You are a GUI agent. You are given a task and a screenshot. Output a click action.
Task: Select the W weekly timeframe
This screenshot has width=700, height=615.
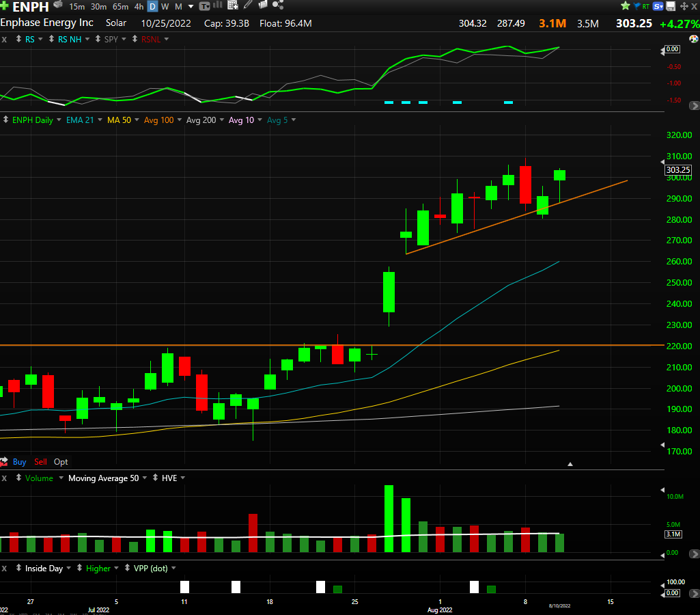pos(165,7)
